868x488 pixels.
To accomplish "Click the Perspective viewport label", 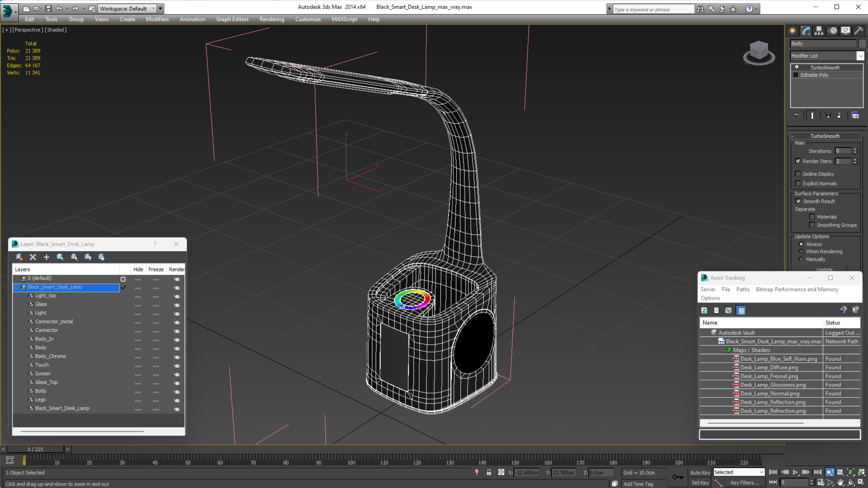I will pyautogui.click(x=28, y=29).
